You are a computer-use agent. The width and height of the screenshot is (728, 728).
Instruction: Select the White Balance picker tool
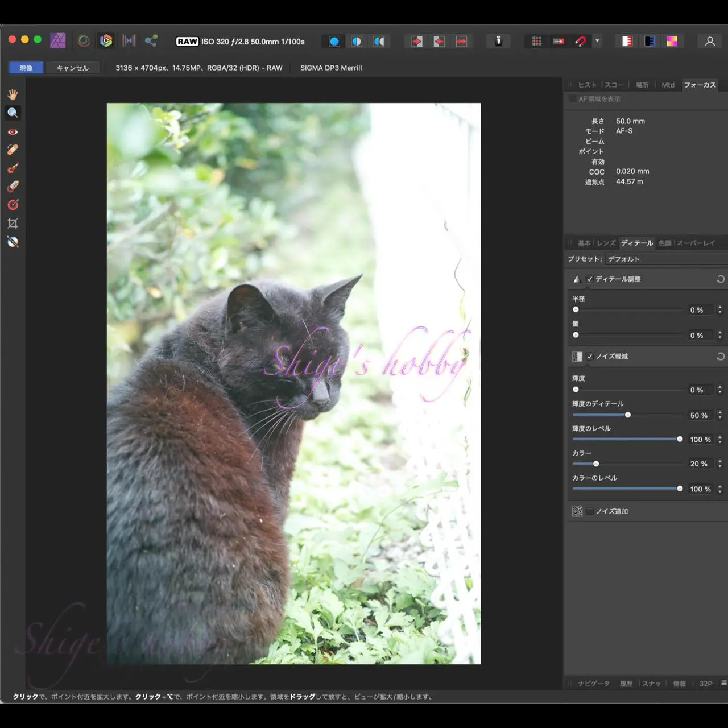(13, 242)
